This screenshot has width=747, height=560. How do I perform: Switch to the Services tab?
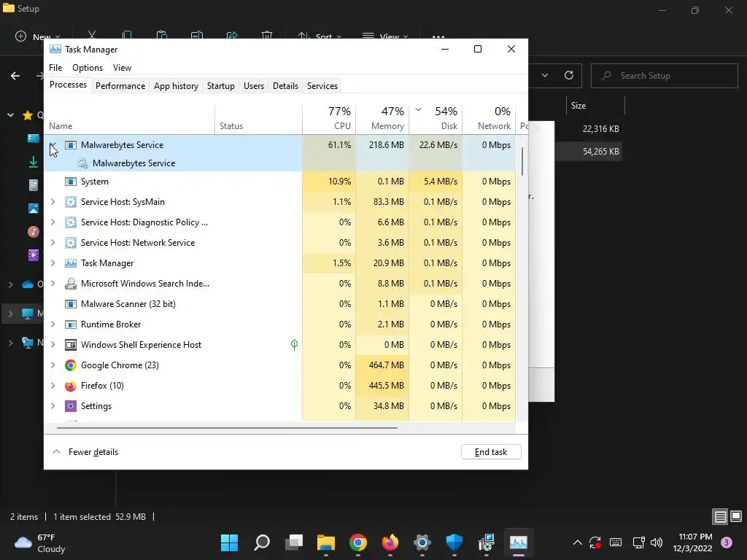tap(322, 86)
